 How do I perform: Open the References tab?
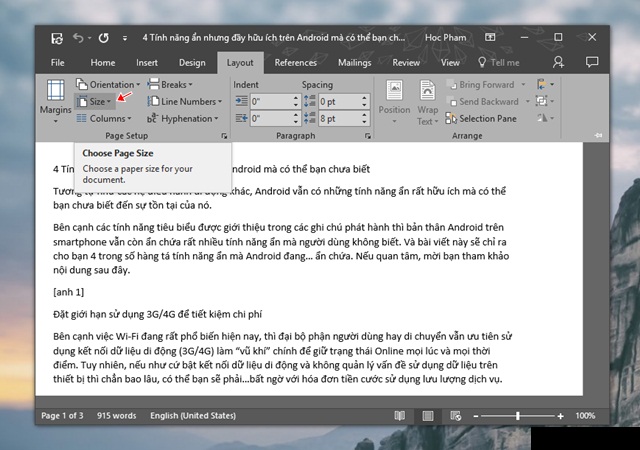coord(296,62)
